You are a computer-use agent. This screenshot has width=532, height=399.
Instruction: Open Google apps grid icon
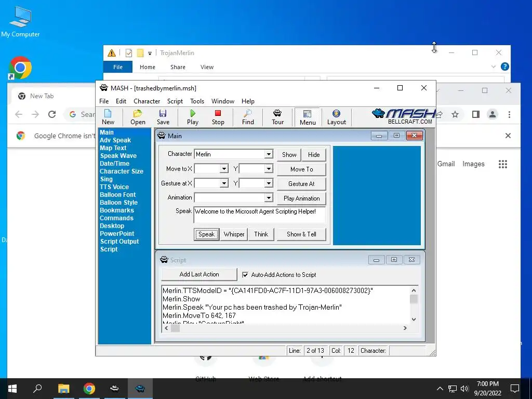(503, 164)
